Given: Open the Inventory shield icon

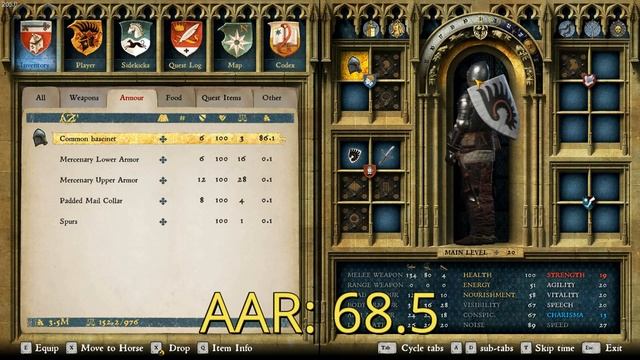Looking at the screenshot, I should click(36, 39).
